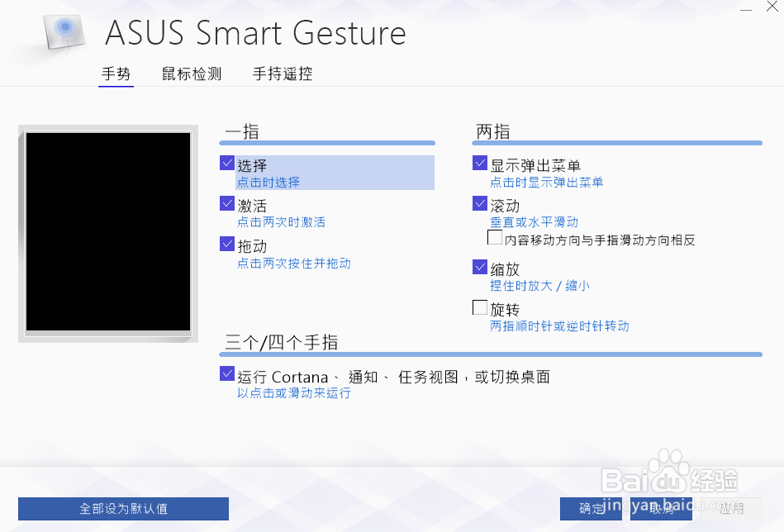784x532 pixels.
Task: Click the black gesture preview panel
Action: (x=108, y=231)
